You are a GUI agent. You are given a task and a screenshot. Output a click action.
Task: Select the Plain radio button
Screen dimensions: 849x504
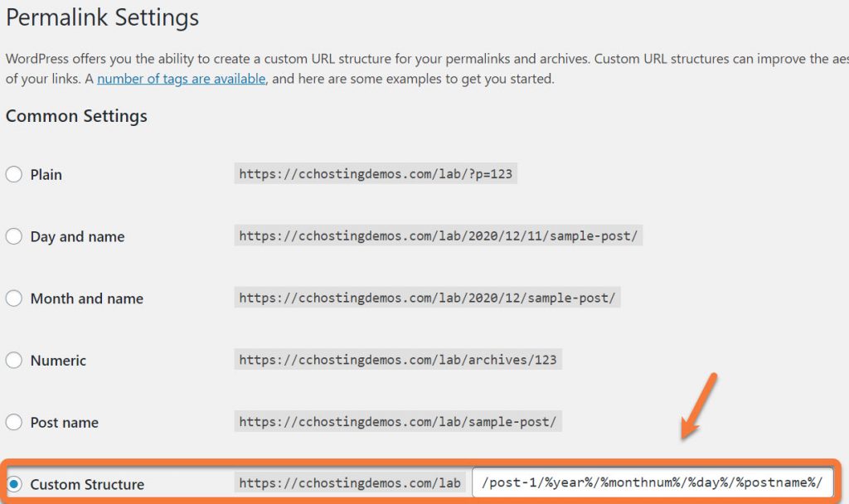(14, 174)
